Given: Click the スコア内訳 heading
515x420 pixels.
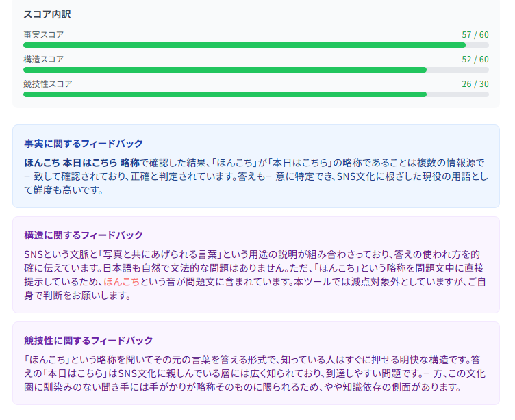Looking at the screenshot, I should 47,14.
